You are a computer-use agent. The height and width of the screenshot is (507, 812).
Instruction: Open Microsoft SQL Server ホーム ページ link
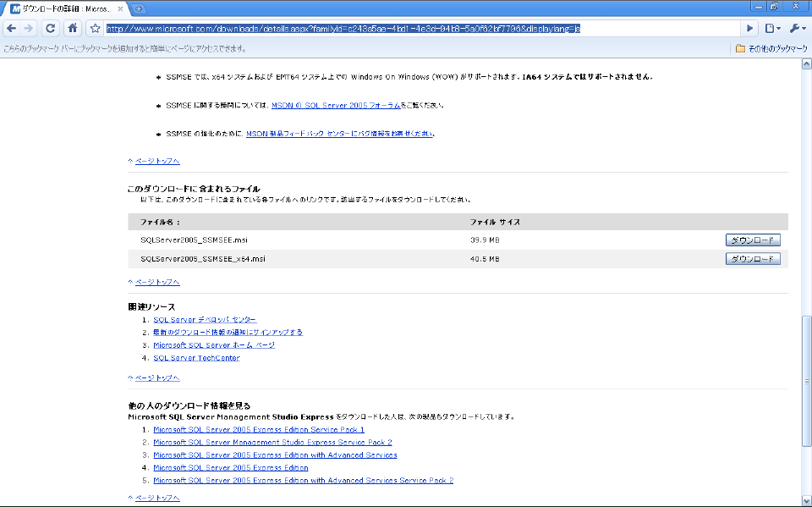tap(214, 345)
